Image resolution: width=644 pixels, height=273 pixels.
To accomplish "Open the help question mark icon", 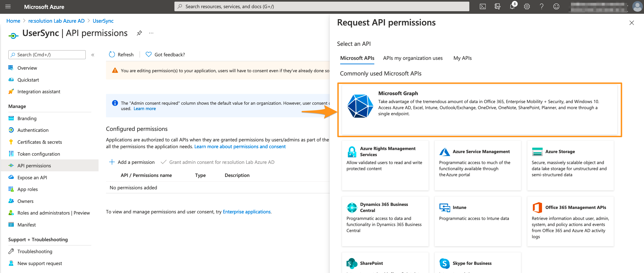I will pos(541,7).
